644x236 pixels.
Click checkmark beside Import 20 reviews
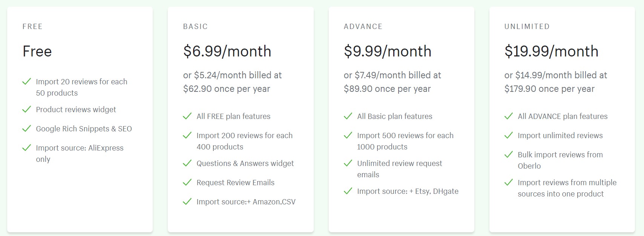click(x=26, y=82)
